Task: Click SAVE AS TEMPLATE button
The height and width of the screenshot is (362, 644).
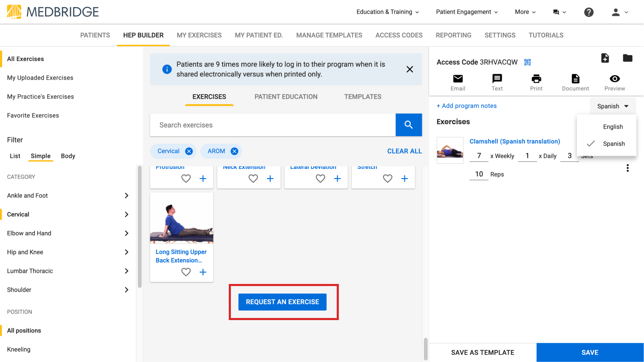Action: 482,352
